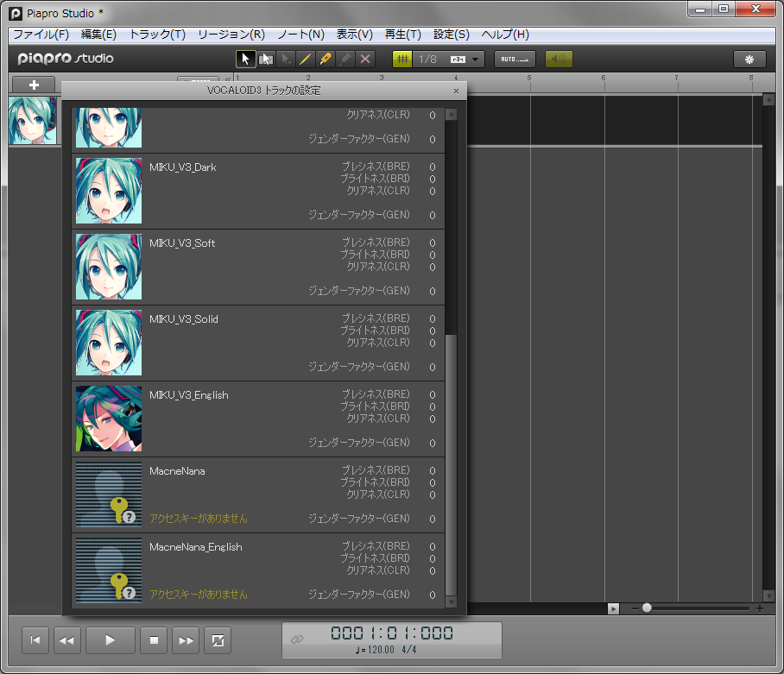Open the 再生(T) menu
This screenshot has height=674, width=784.
(403, 35)
